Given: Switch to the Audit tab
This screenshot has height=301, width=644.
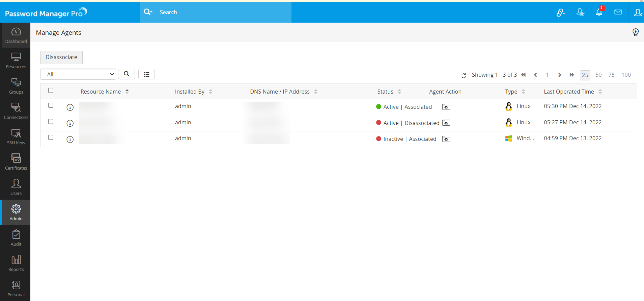Looking at the screenshot, I should click(x=16, y=238).
